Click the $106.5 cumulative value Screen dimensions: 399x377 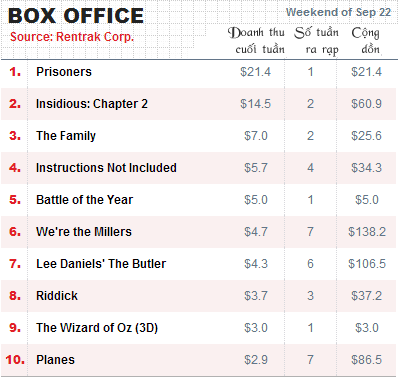[x=367, y=264]
